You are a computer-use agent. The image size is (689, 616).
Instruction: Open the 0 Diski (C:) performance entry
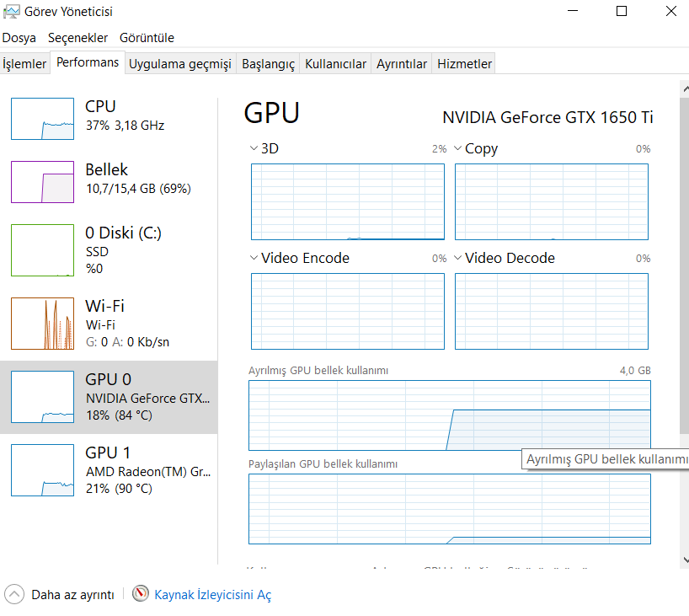tap(109, 250)
